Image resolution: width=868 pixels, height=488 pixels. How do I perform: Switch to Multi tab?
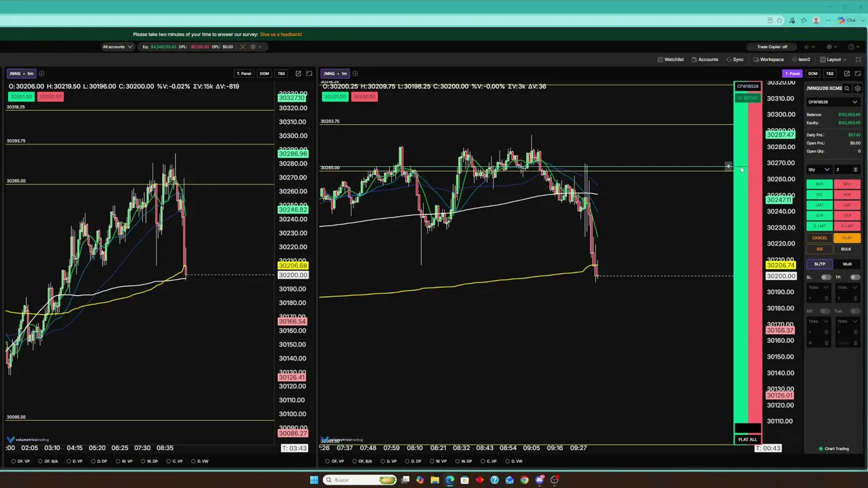click(847, 264)
